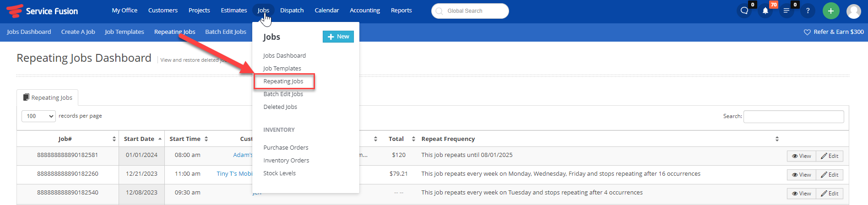Click job number 888888888890182540
868x205 pixels.
coord(68,193)
